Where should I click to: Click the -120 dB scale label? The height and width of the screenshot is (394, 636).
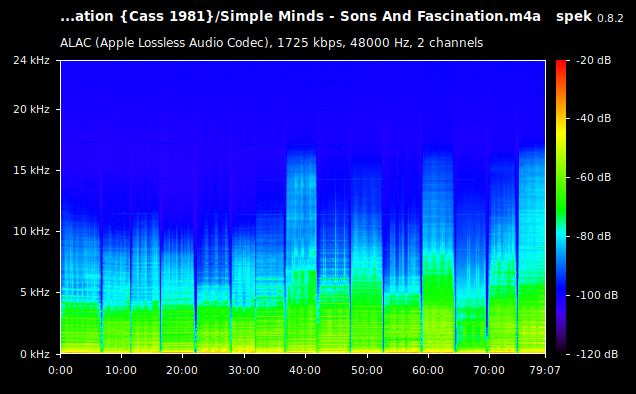(597, 354)
